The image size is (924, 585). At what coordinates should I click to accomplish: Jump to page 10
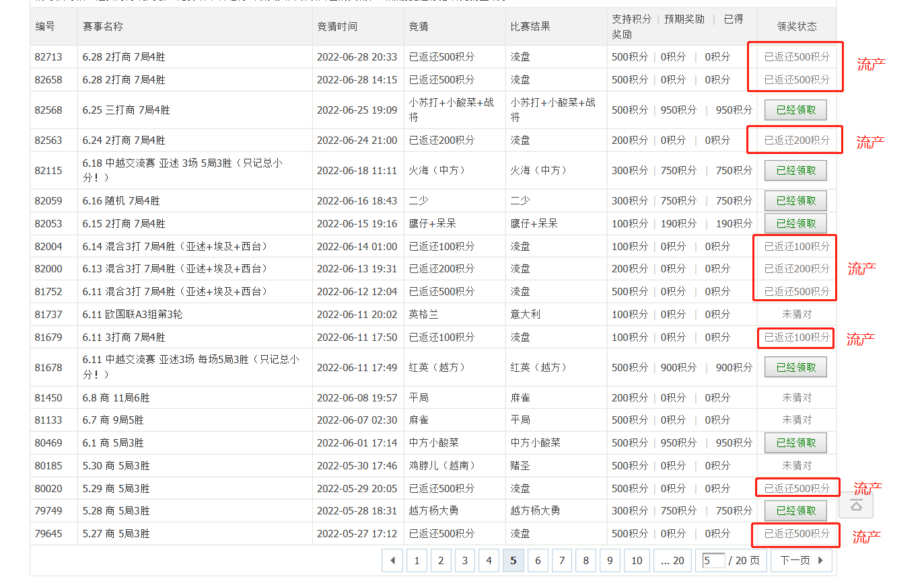coord(637,560)
